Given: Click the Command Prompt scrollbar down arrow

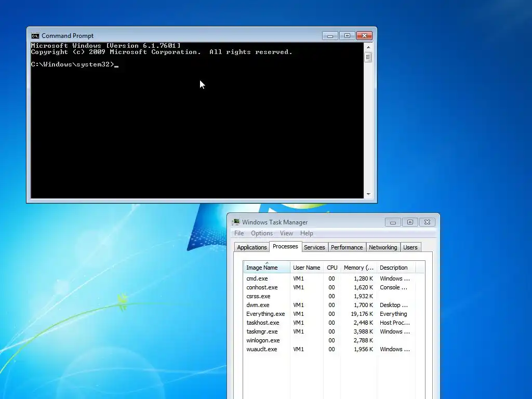Looking at the screenshot, I should click(x=368, y=194).
